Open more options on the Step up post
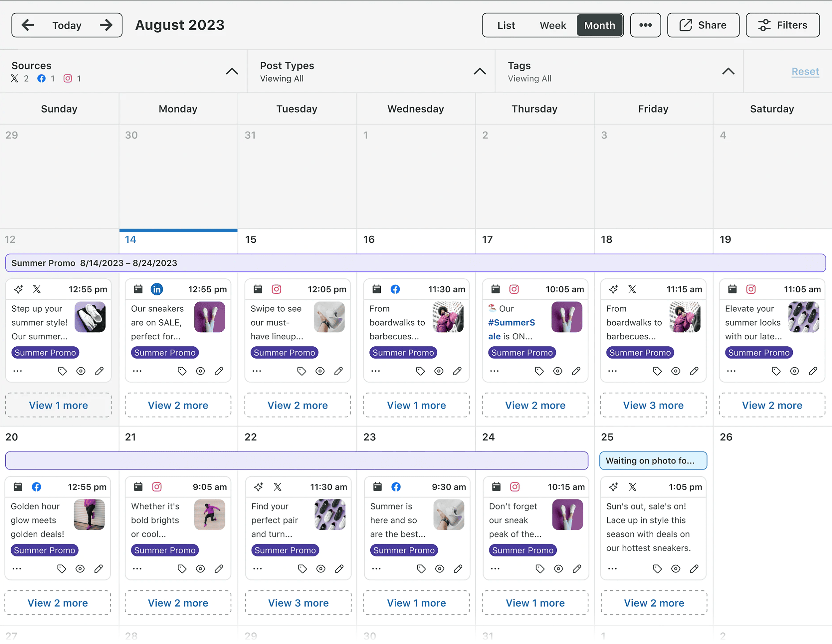 [x=18, y=371]
